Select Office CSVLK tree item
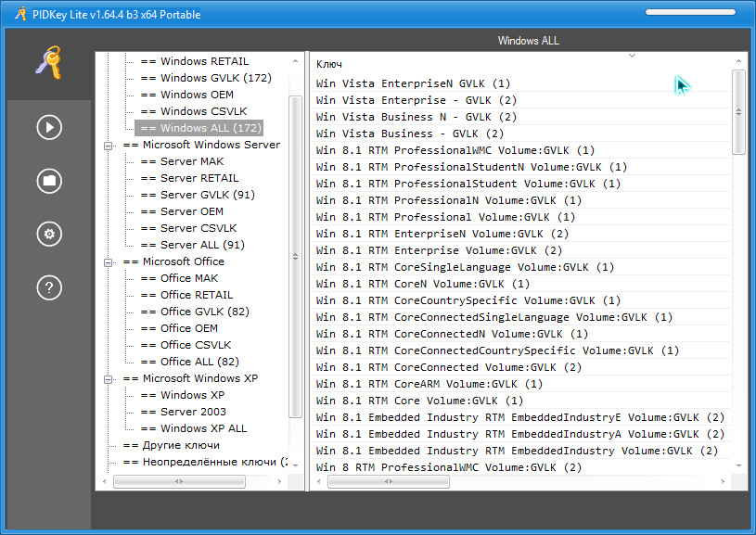The width and height of the screenshot is (756, 535). pos(186,345)
